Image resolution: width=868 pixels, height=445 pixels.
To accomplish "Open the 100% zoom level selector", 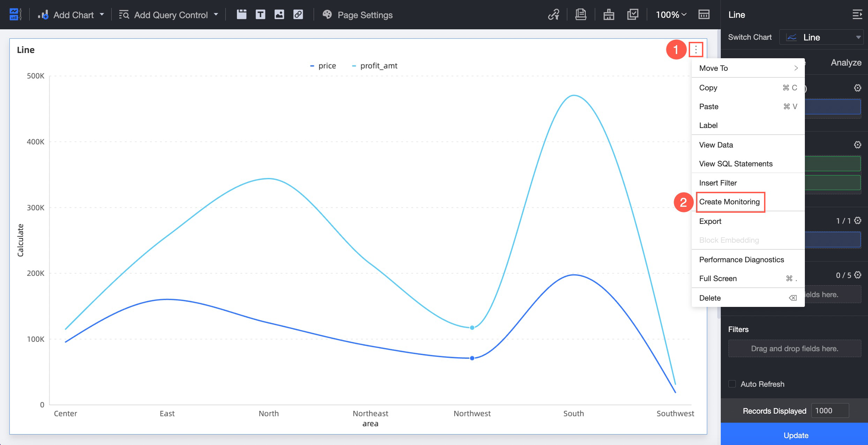I will pyautogui.click(x=671, y=15).
